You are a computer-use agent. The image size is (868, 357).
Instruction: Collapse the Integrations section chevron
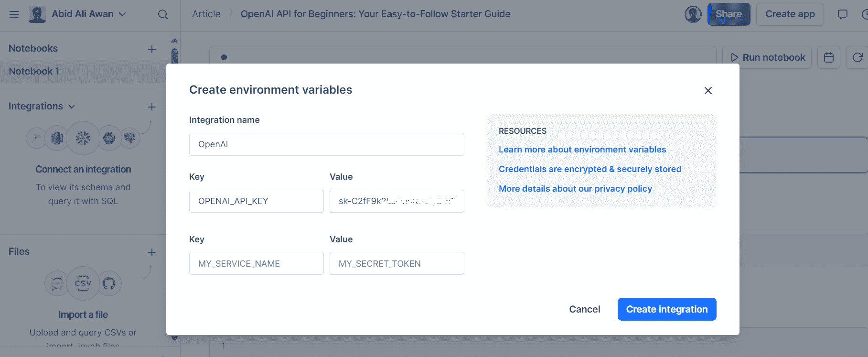pyautogui.click(x=72, y=107)
